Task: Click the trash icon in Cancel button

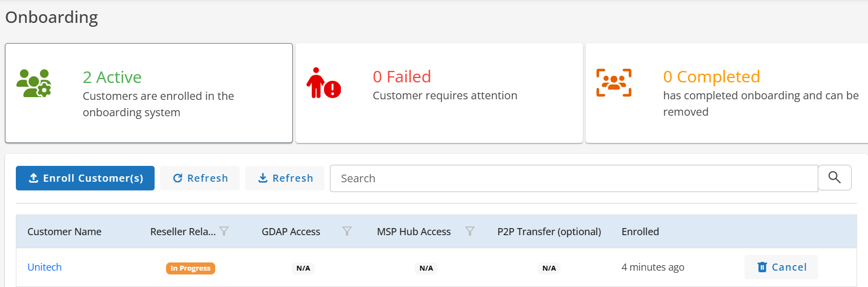Action: click(x=762, y=267)
